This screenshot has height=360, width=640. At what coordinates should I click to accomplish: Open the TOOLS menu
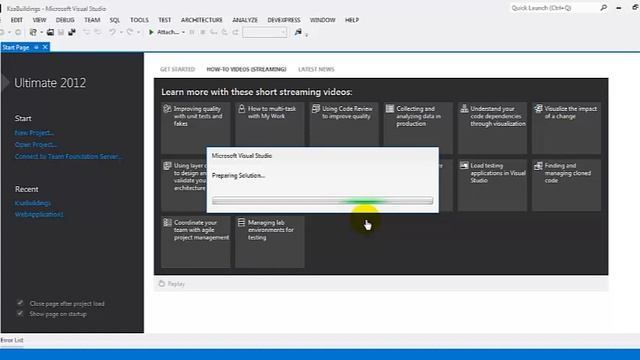click(139, 20)
